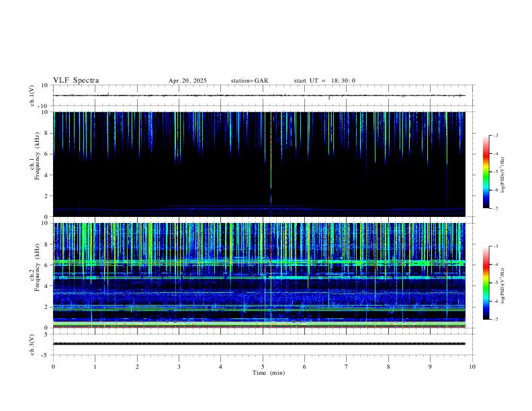Click the 'VLF Spectra' title text
This screenshot has width=532, height=411.
[x=76, y=81]
